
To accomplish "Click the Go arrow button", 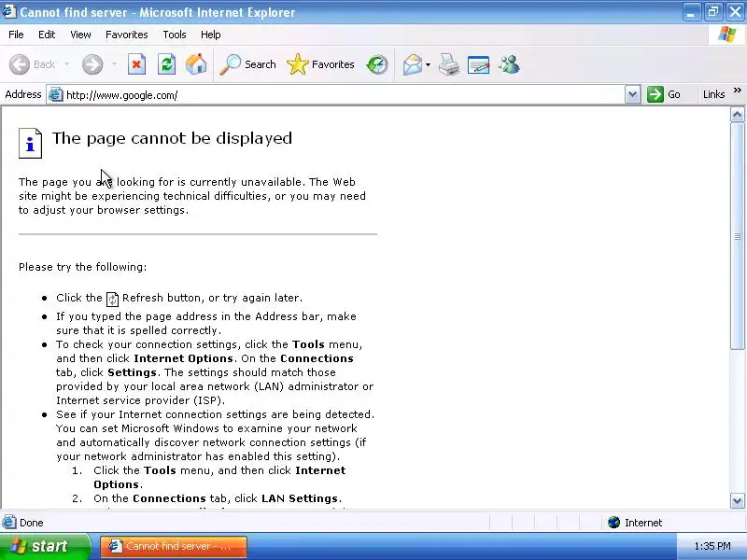I will (x=655, y=94).
